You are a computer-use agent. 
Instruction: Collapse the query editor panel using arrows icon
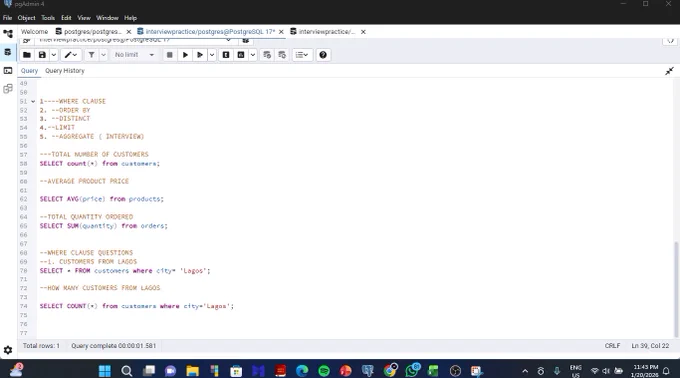point(669,71)
